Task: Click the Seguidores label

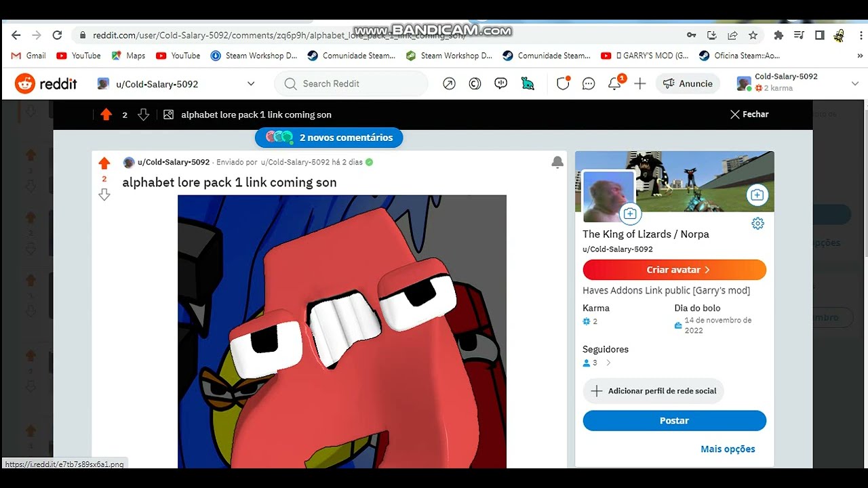Action: (606, 349)
